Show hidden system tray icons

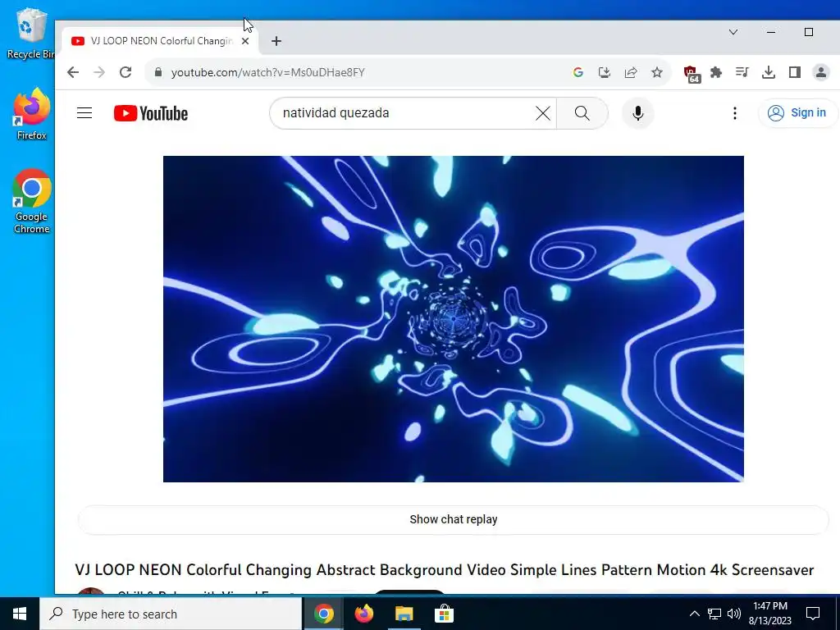coord(694,614)
